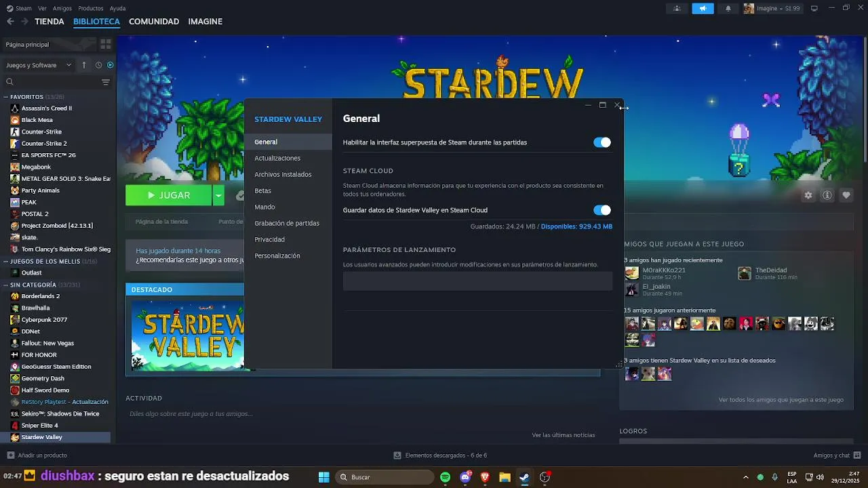868x488 pixels.
Task: Open Discord from the taskbar
Action: (465, 477)
